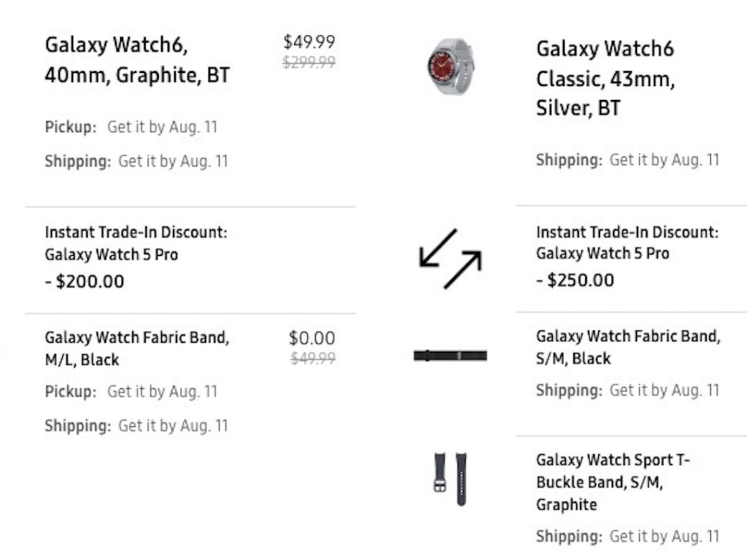This screenshot has width=747, height=560.
Task: Open Galaxy Watch Sport T-Buckle Band title
Action: pos(613,482)
